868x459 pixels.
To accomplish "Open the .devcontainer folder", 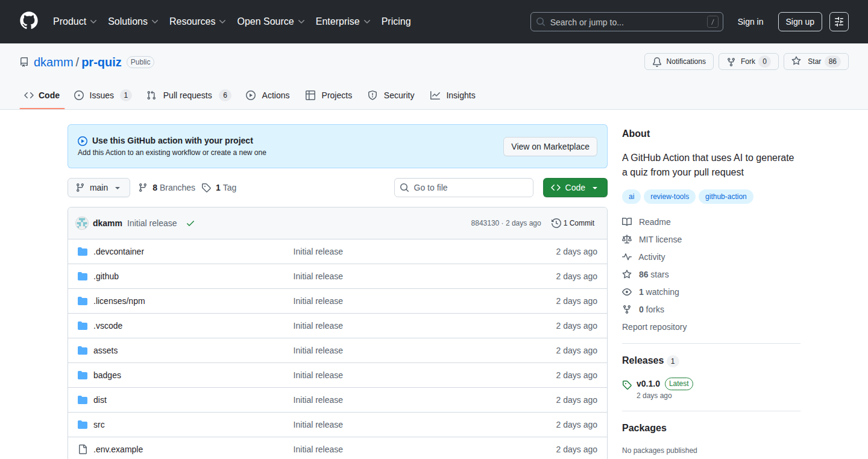I will tap(119, 252).
